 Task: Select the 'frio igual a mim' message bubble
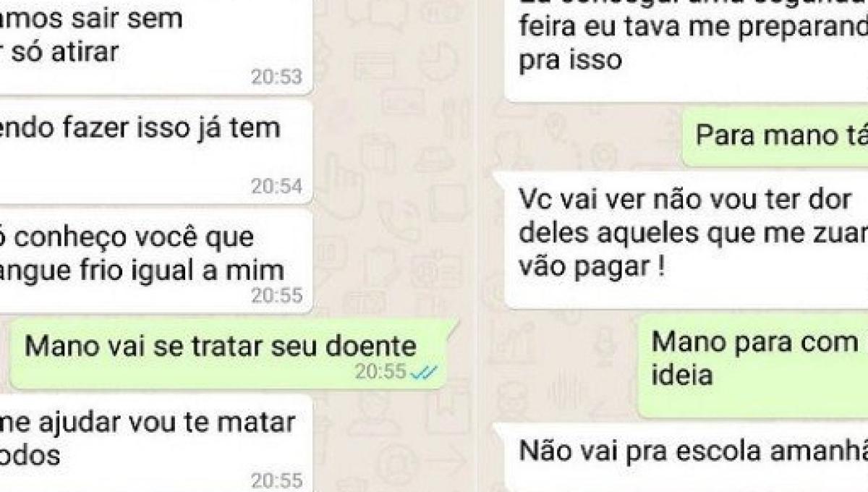(x=156, y=262)
